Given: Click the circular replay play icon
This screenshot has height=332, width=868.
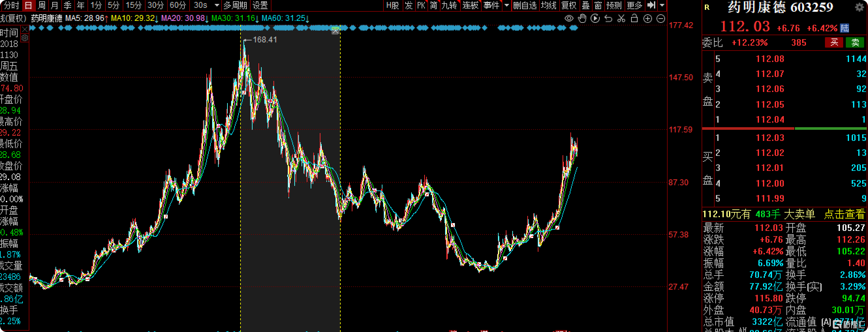Looking at the screenshot, I should 595,19.
